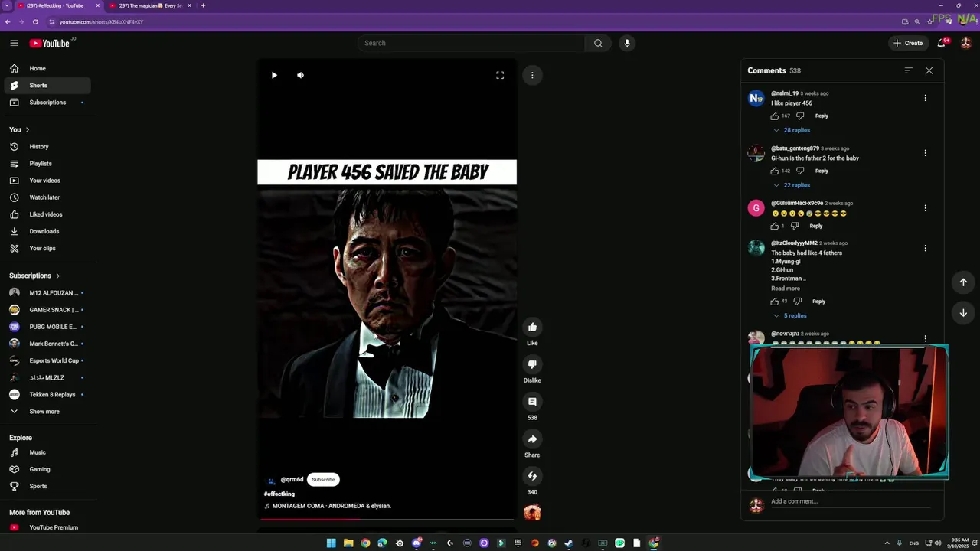Reply to @nalmi_19's comment

tap(822, 116)
